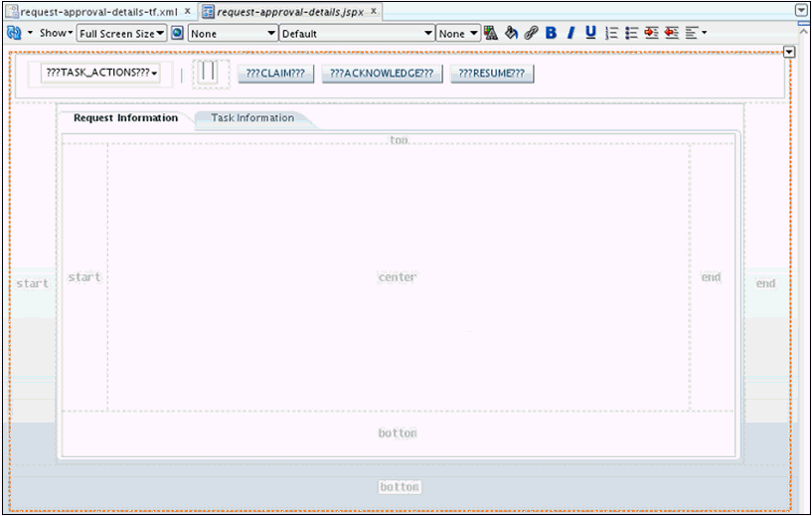Screen dimensions: 812x516
Task: Select the inner bottom facet
Action: tap(398, 433)
